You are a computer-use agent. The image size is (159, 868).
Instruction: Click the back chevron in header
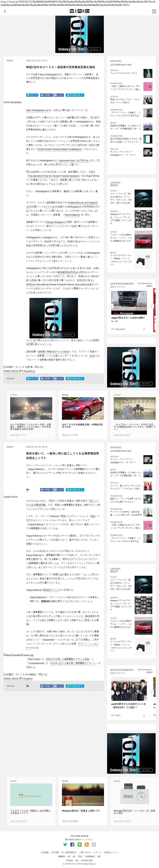point(5,11)
